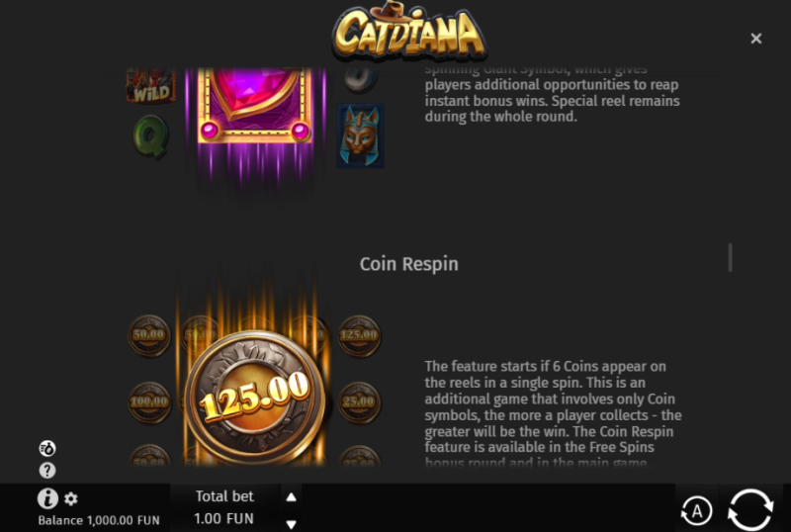This screenshot has width=791, height=532.
Task: Close the paytable info panel
Action: tap(755, 39)
